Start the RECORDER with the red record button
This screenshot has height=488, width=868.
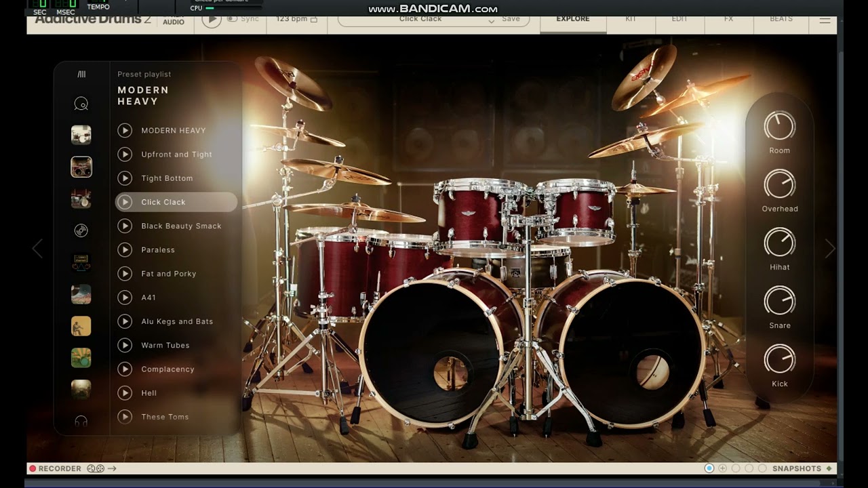pos(33,468)
